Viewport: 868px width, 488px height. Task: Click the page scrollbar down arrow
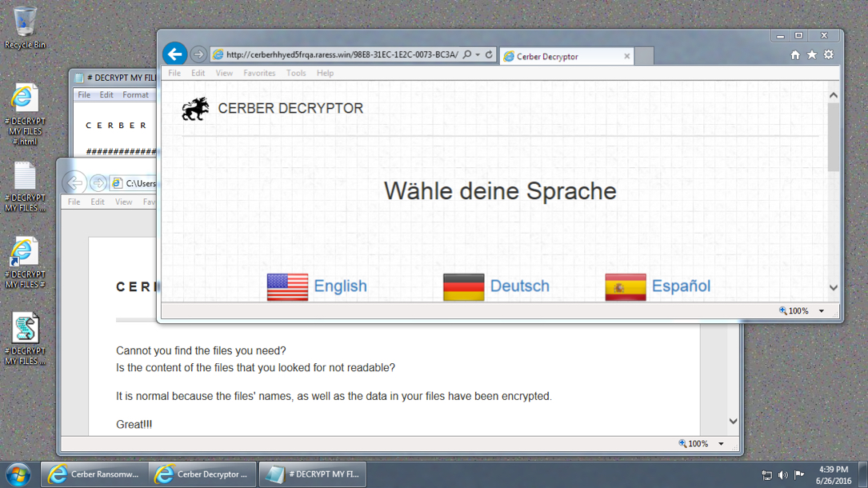tap(833, 288)
